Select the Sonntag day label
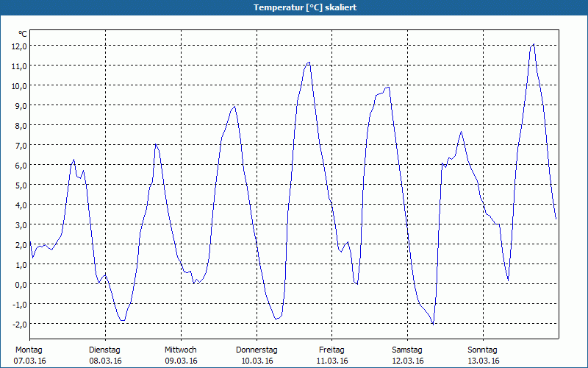 click(483, 350)
